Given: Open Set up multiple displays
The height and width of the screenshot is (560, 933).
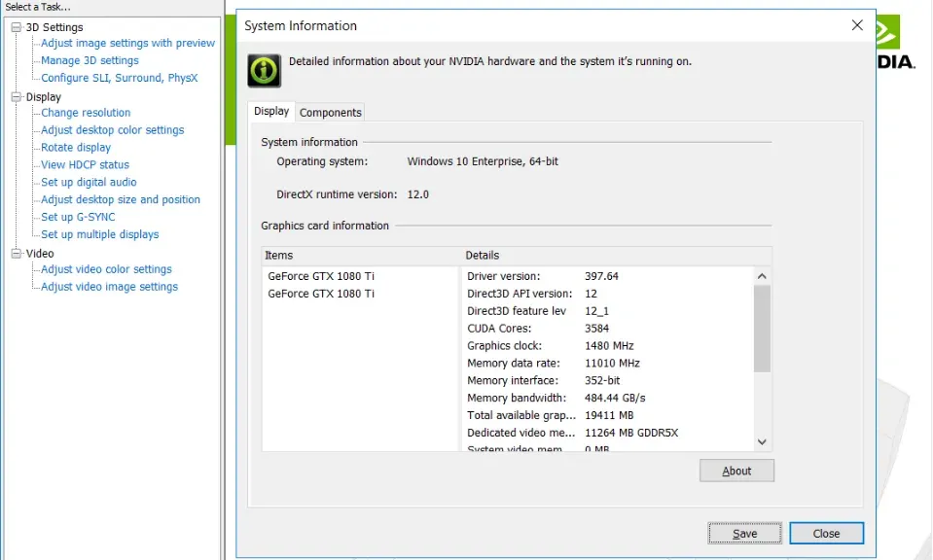Looking at the screenshot, I should [x=100, y=234].
